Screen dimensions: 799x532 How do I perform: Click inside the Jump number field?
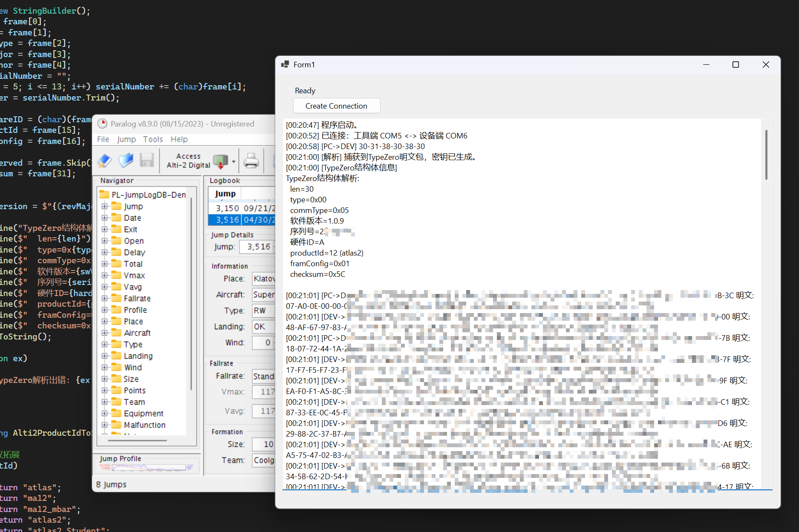click(256, 247)
